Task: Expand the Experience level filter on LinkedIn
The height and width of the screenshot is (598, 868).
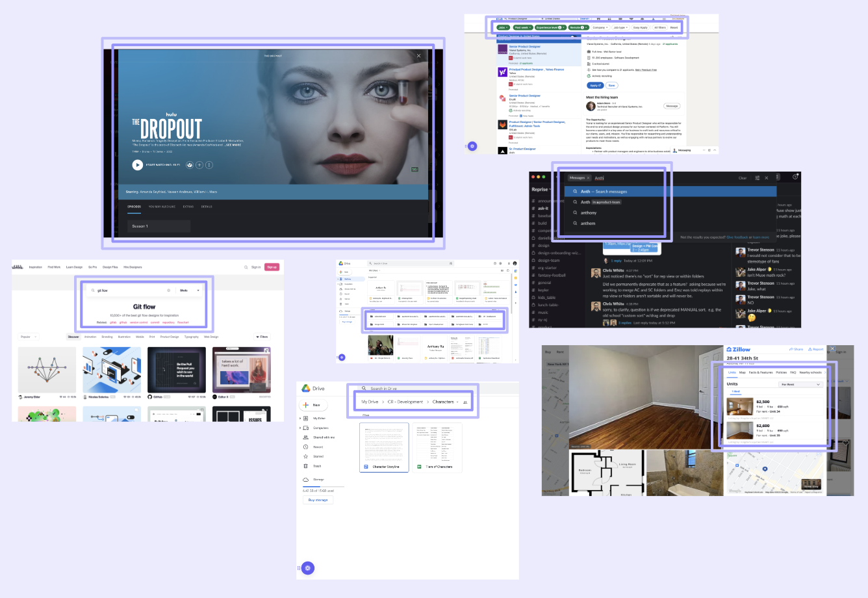Action: tap(551, 27)
